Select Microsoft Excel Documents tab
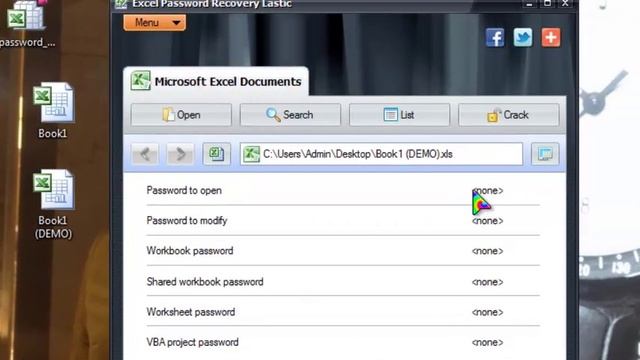Screen dimensions: 640x360 [x=216, y=81]
